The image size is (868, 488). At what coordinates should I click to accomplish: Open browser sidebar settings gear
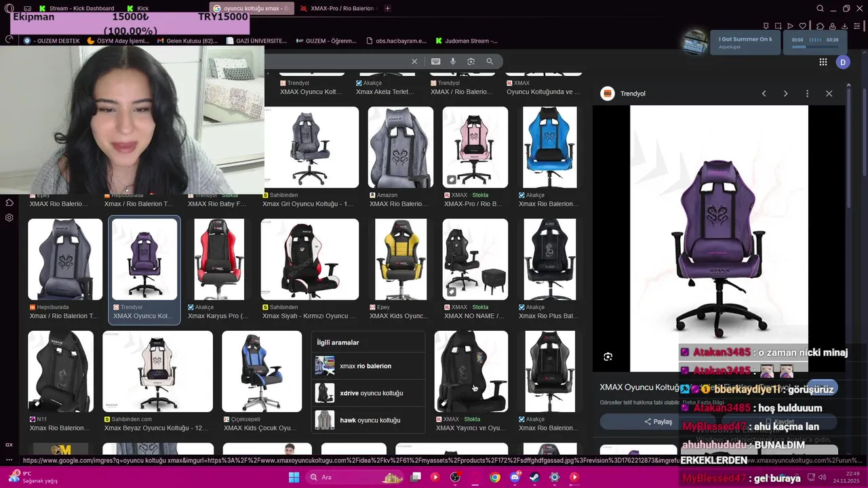point(9,218)
